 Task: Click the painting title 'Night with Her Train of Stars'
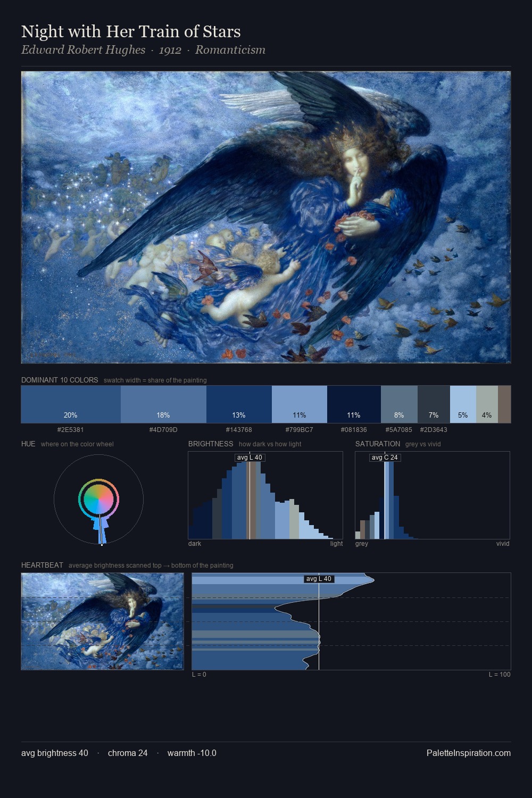(131, 31)
